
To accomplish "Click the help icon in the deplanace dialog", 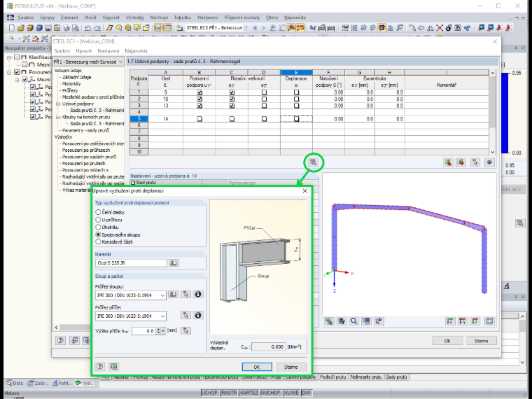I will 99,366.
